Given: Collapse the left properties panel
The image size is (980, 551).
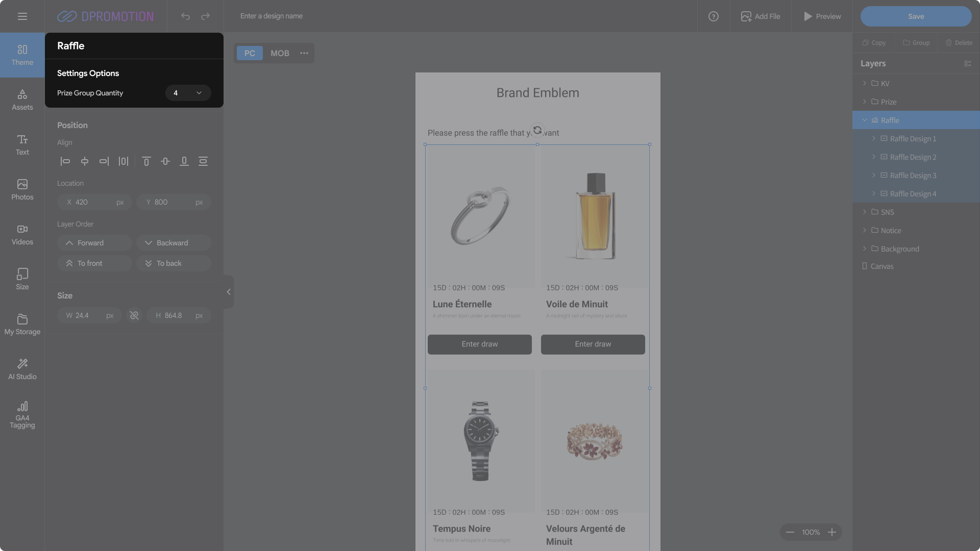Looking at the screenshot, I should (x=229, y=292).
